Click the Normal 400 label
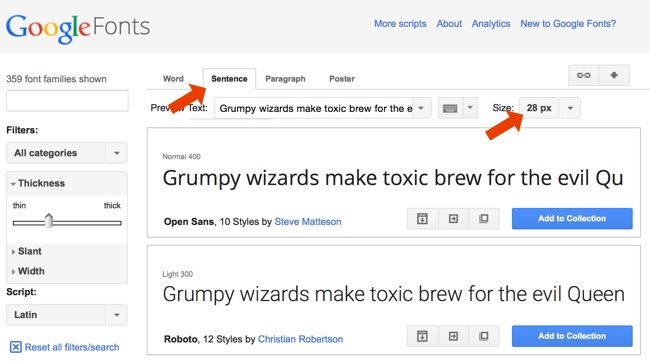The height and width of the screenshot is (362, 650). point(182,157)
